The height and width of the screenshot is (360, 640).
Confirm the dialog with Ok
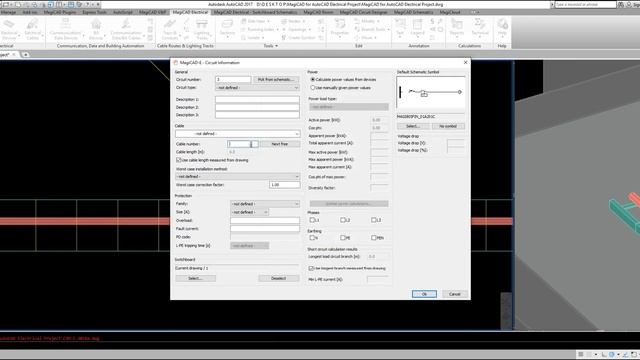coord(424,294)
